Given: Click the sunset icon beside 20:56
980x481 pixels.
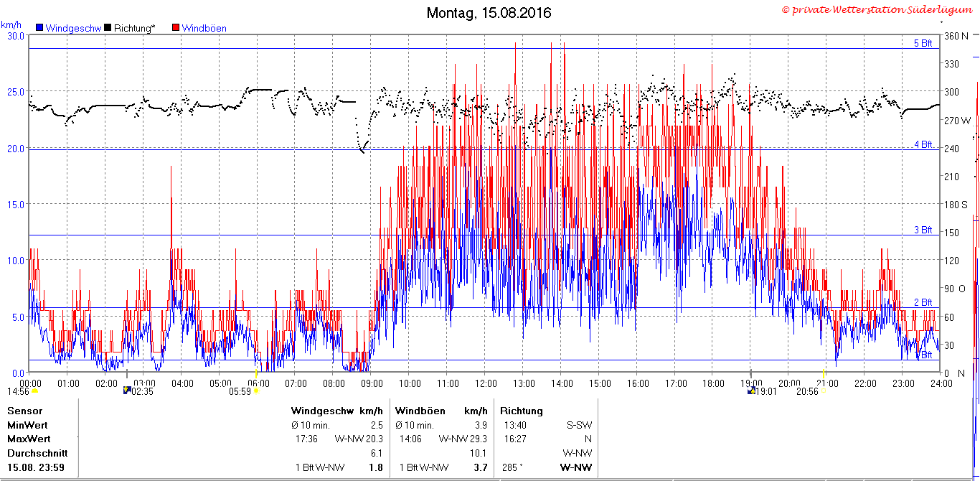Looking at the screenshot, I should (824, 392).
